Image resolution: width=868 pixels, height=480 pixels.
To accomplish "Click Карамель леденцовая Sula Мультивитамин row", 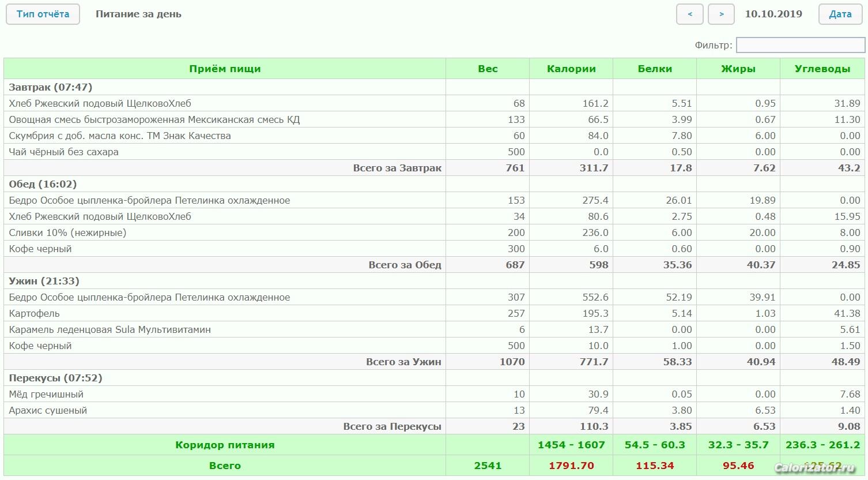I will (x=435, y=329).
